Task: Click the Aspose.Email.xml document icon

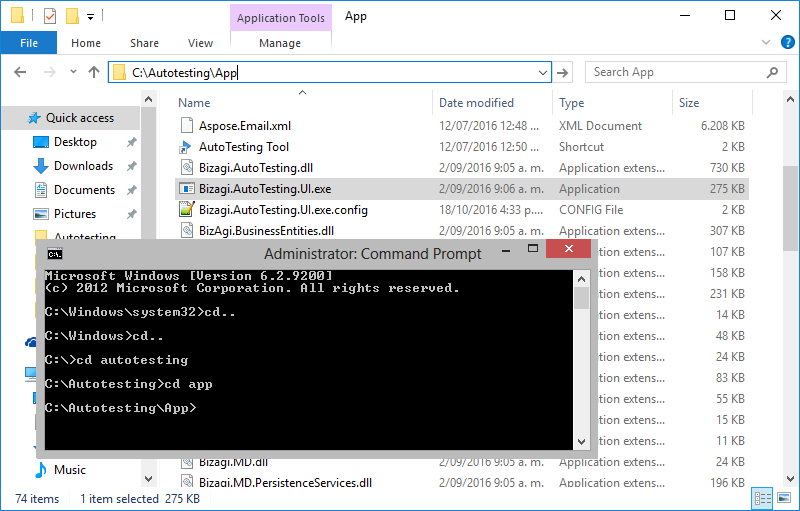Action: tap(187, 125)
